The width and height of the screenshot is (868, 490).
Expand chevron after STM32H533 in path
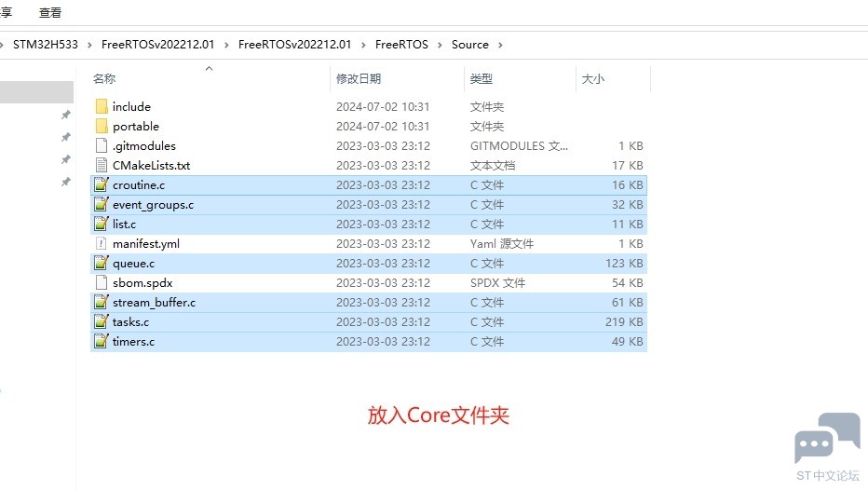pyautogui.click(x=89, y=45)
